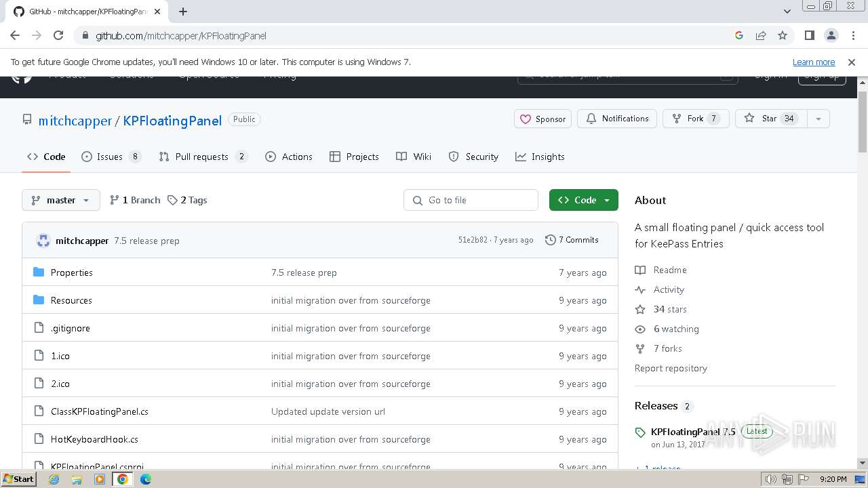
Task: Launch Internet Explorer from taskbar
Action: pyautogui.click(x=54, y=479)
